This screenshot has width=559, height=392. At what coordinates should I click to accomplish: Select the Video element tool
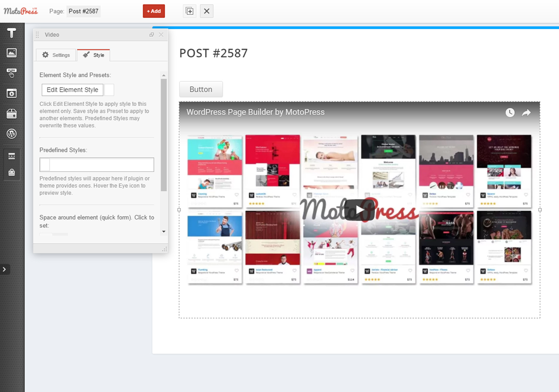12,93
